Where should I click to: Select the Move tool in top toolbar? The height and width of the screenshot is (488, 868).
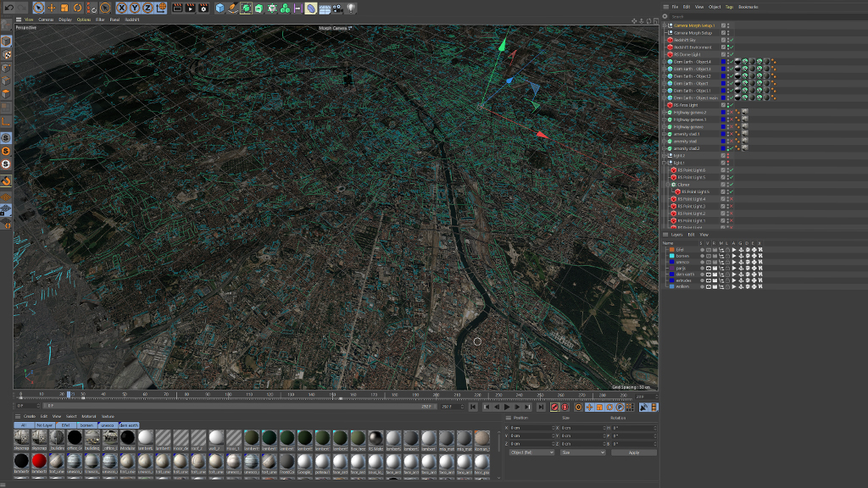52,8
